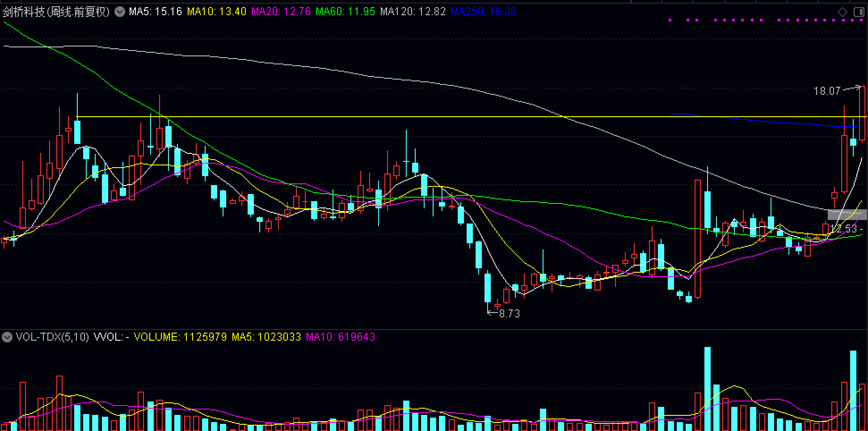Select the MA5: 15.16 indicator label
Viewport: 868px width, 431px height.
[155, 12]
